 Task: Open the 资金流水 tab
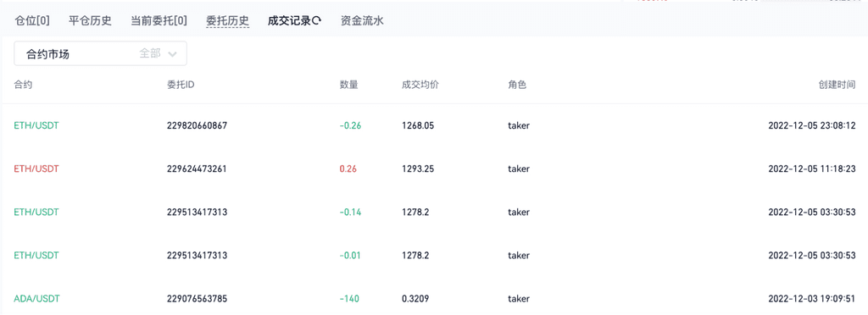362,21
